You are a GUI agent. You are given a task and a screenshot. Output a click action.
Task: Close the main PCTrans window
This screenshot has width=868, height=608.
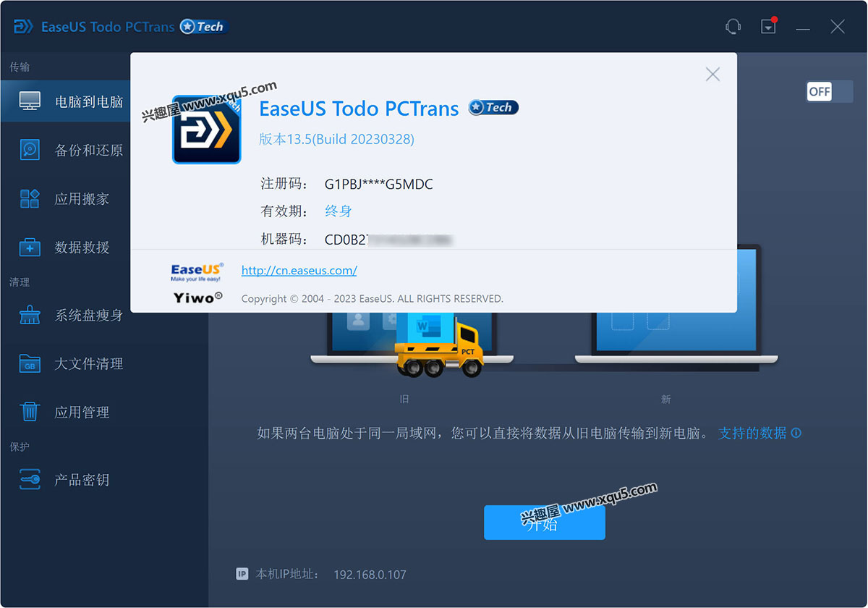(x=838, y=27)
